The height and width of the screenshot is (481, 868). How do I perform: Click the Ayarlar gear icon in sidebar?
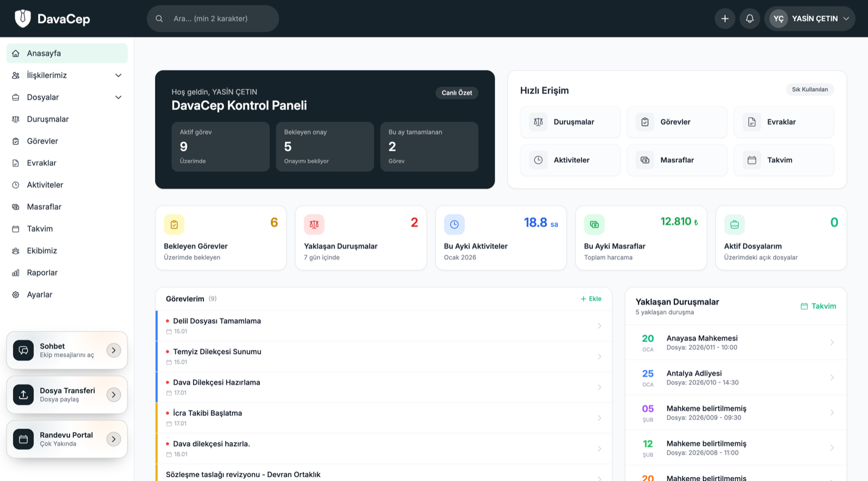pyautogui.click(x=16, y=294)
